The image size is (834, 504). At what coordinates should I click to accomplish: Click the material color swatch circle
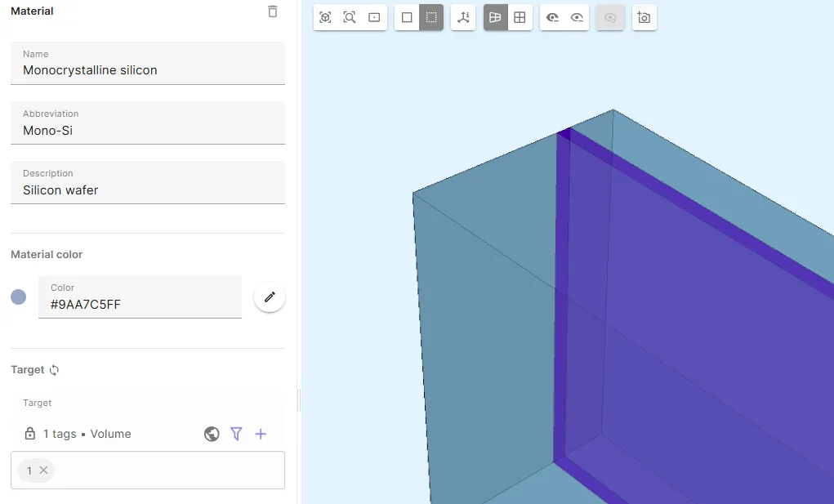(x=19, y=297)
